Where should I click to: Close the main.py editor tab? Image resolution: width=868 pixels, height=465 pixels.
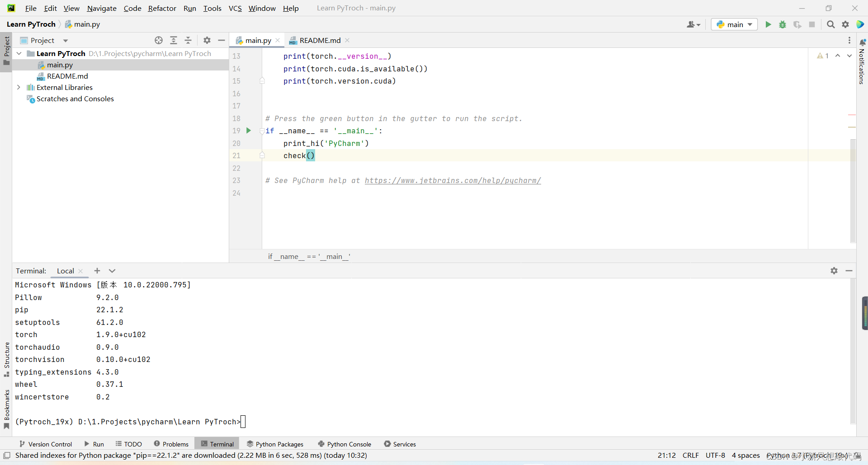click(x=278, y=41)
